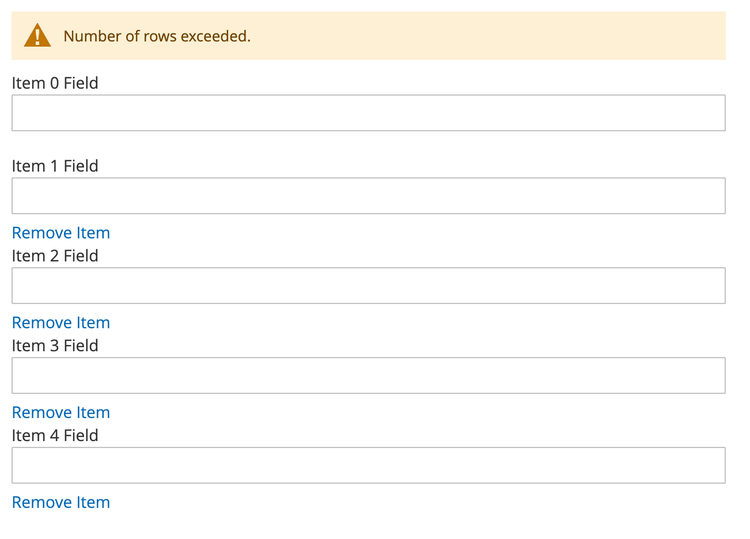Click the 'Item 1 Field' label text
This screenshot has width=750, height=539.
coord(55,166)
